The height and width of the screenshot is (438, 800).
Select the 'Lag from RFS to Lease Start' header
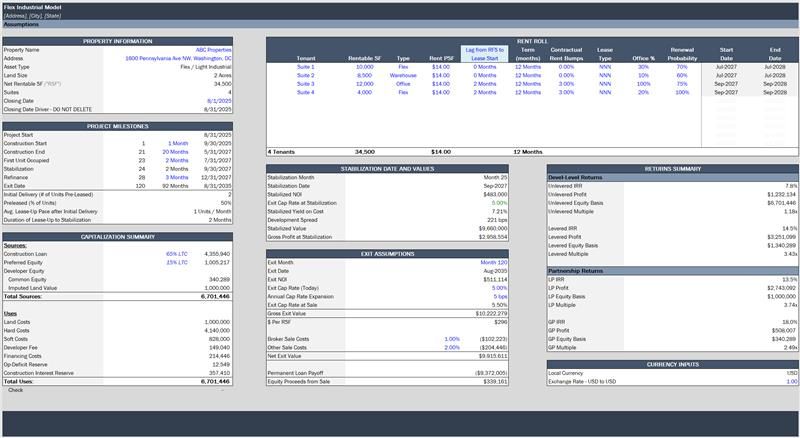485,54
